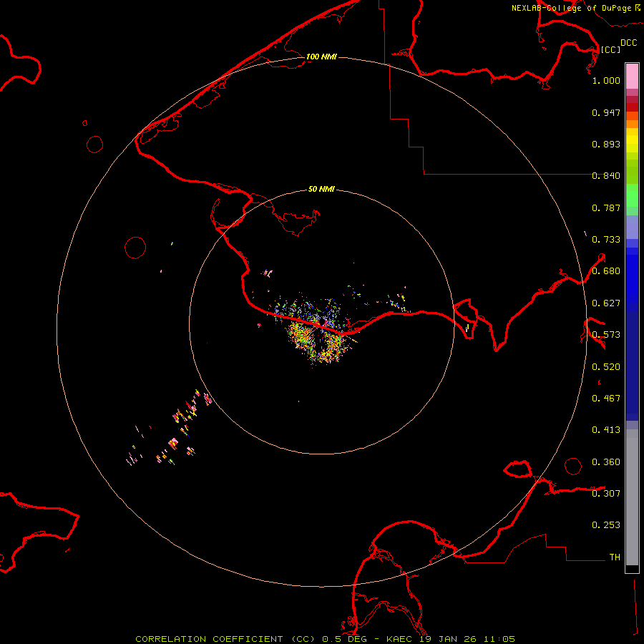Click the 1.000 value on the scale
The width and height of the screenshot is (644, 644).
pos(606,81)
